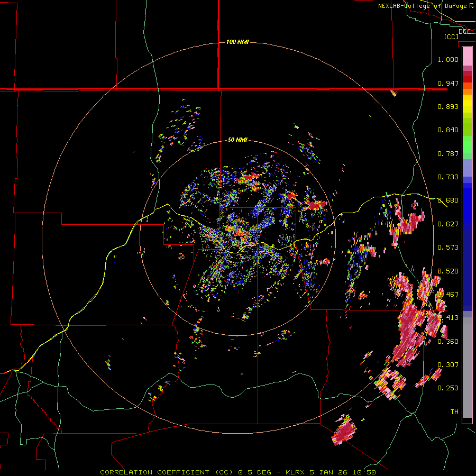This screenshot has height=476, width=476.
Task: Click the 0.360 scale label
Action: (448, 341)
